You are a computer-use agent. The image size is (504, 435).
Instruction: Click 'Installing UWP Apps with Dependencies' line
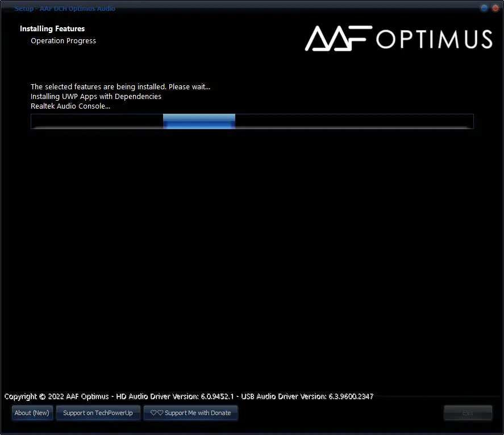point(96,96)
